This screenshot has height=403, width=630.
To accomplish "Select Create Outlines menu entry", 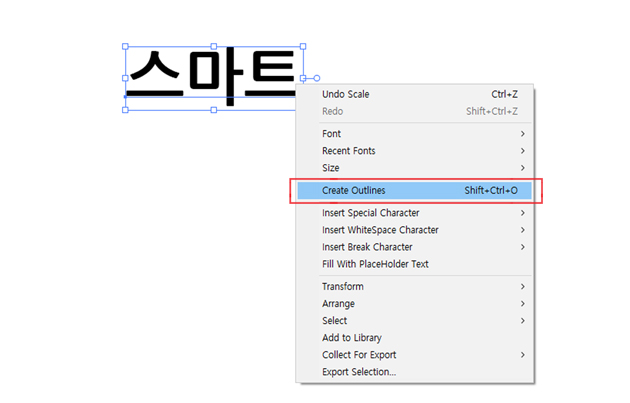I will pos(414,190).
